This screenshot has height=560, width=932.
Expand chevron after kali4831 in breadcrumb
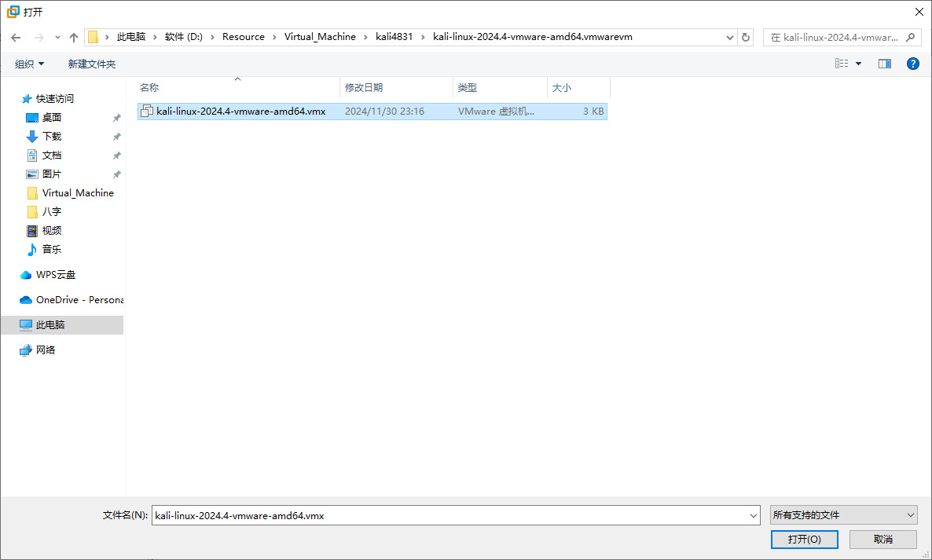(424, 37)
